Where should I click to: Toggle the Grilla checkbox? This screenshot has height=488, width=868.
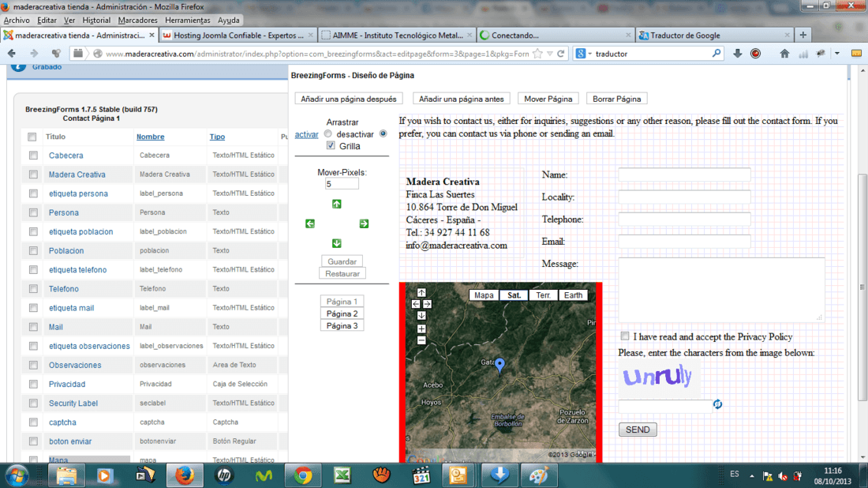click(331, 145)
